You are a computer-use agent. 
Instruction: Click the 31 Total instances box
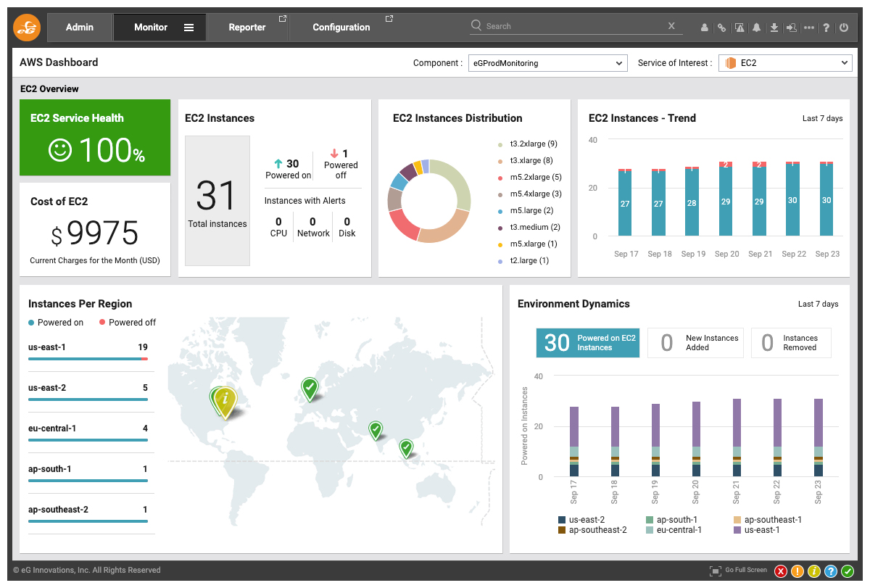[217, 201]
